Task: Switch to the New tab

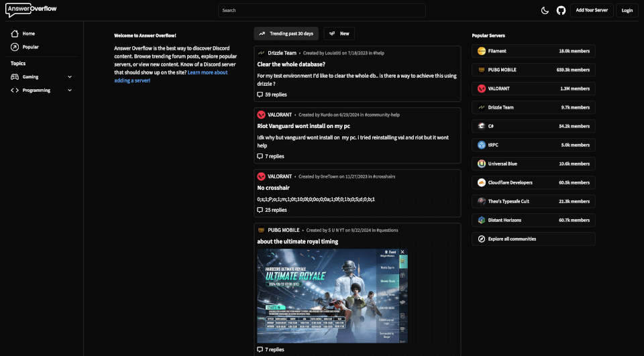Action: (x=339, y=34)
